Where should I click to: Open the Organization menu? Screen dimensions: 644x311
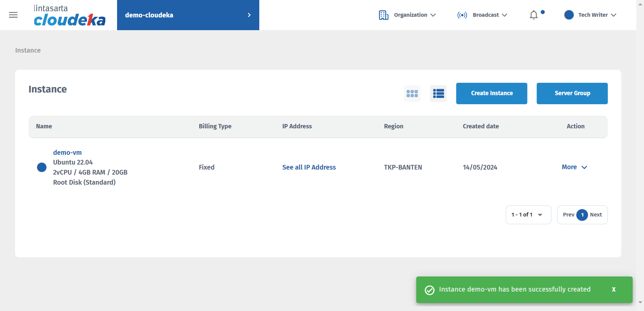coord(414,15)
